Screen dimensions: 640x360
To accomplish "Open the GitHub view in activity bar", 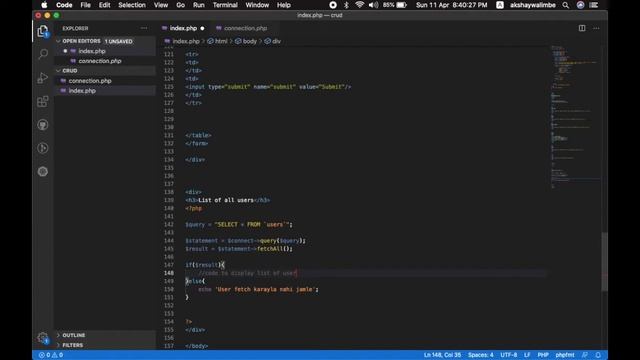I will pyautogui.click(x=43, y=125).
